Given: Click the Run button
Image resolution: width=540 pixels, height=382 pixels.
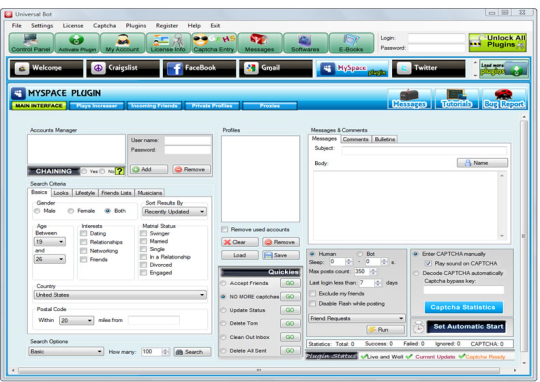Looking at the screenshot, I should 385,330.
